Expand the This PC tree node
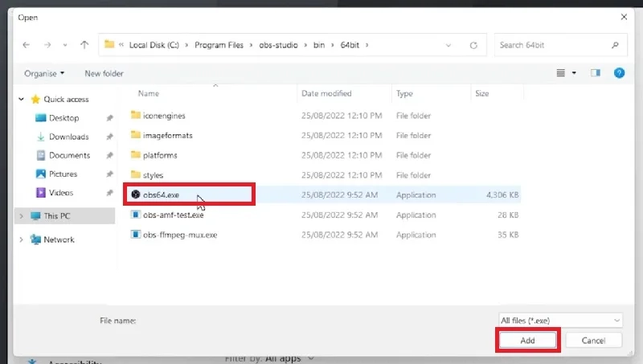 coord(22,216)
